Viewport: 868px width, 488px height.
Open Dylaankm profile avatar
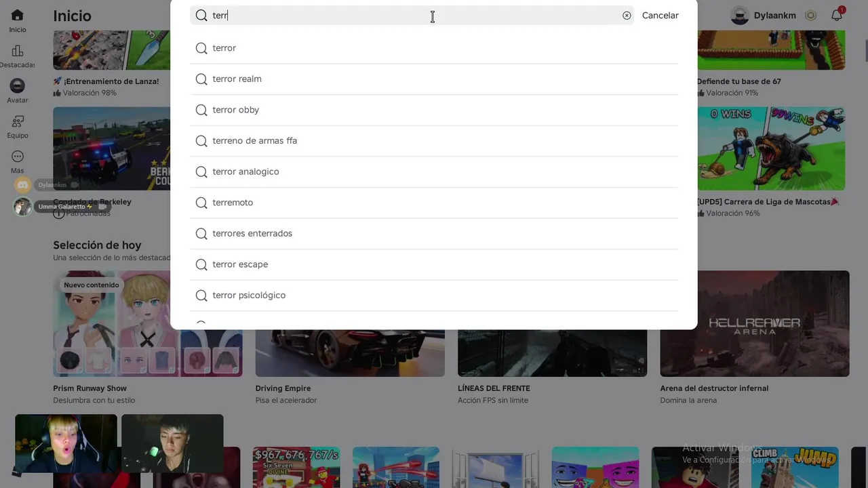[x=740, y=16]
